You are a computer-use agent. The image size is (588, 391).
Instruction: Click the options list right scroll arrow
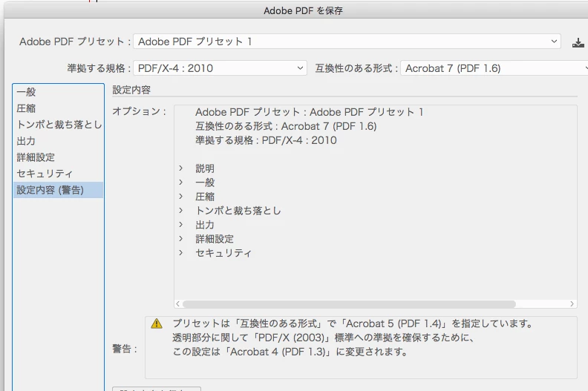tap(572, 304)
